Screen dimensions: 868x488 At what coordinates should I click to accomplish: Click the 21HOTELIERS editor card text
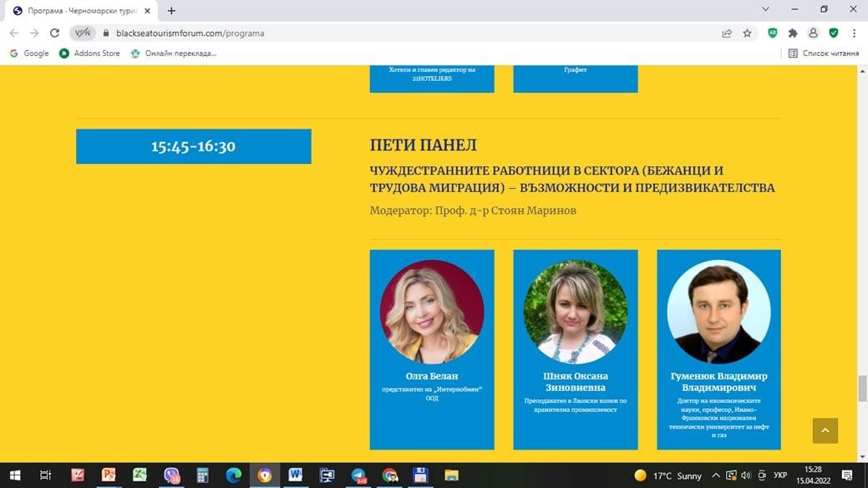[432, 74]
